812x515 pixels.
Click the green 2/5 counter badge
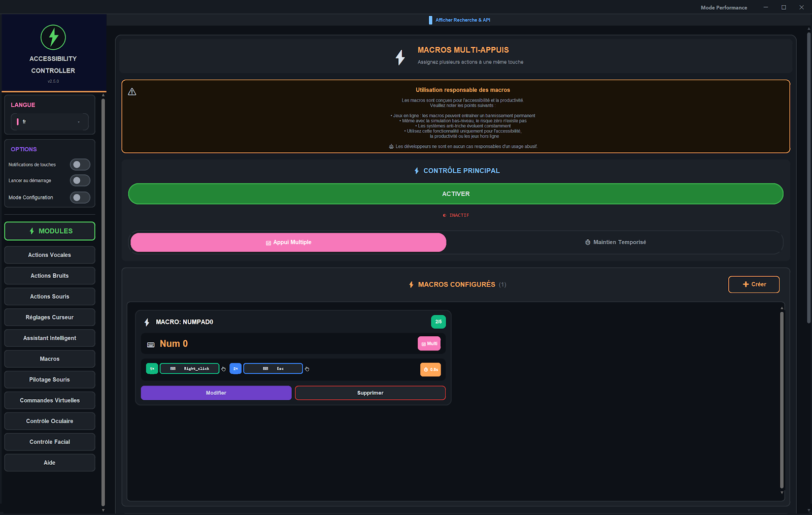[438, 321]
